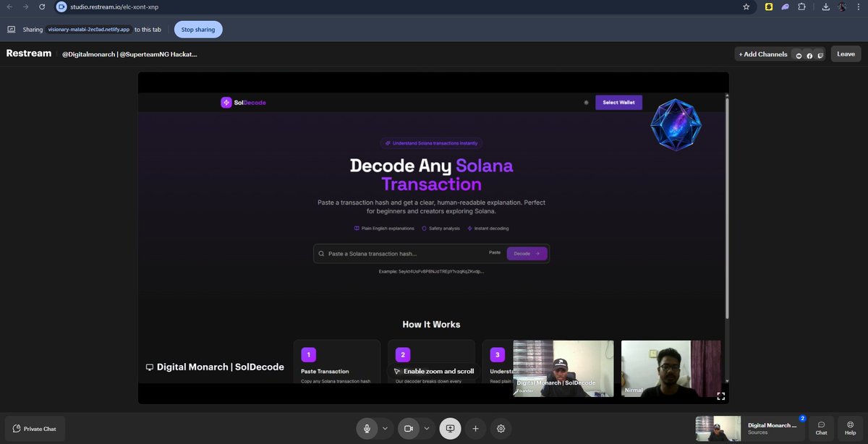
Task: Go back in browser history
Action: (x=10, y=7)
